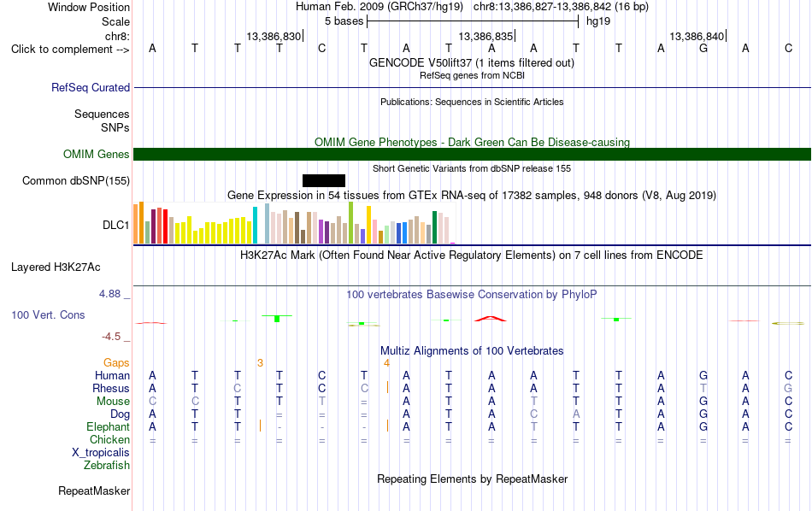Click the 100 Vert. Cons track label

(x=48, y=314)
